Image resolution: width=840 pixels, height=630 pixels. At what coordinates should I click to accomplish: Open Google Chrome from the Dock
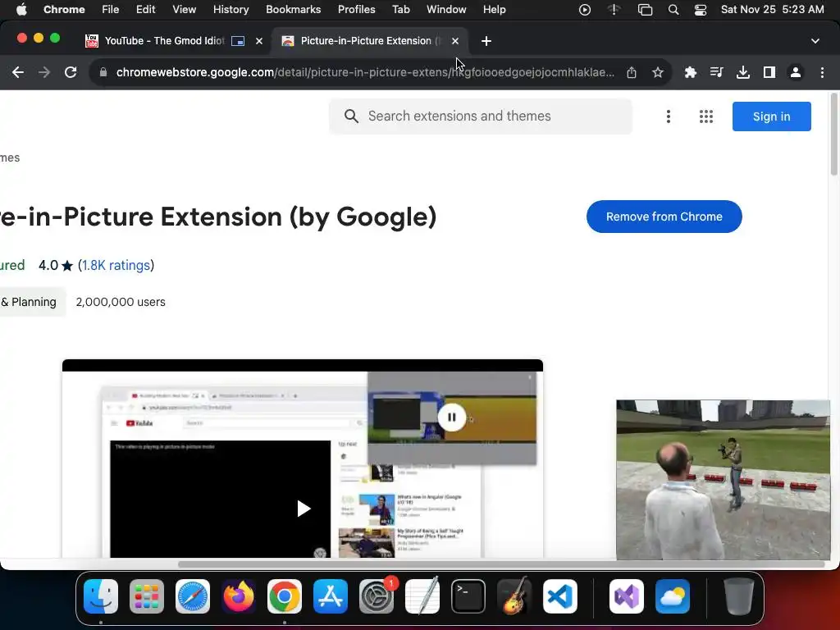pos(285,596)
